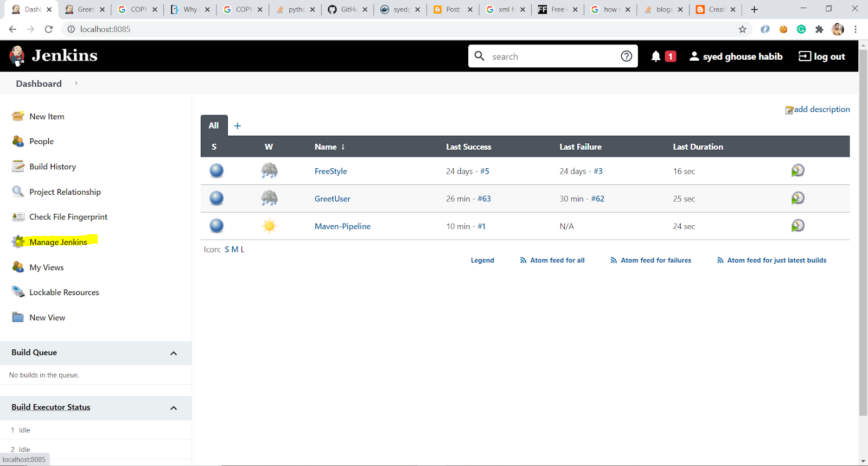This screenshot has height=466, width=868.
Task: Click Maven-Pipeline sunny weather icon
Action: pos(269,226)
